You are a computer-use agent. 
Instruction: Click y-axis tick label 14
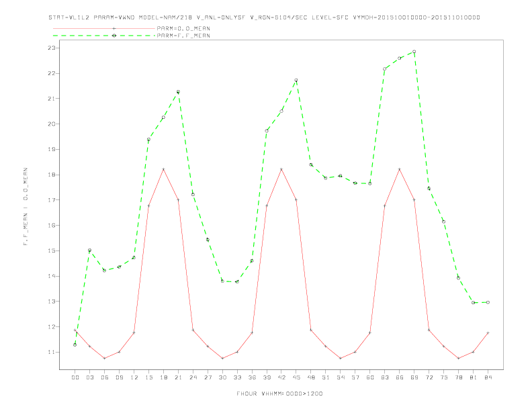51,276
